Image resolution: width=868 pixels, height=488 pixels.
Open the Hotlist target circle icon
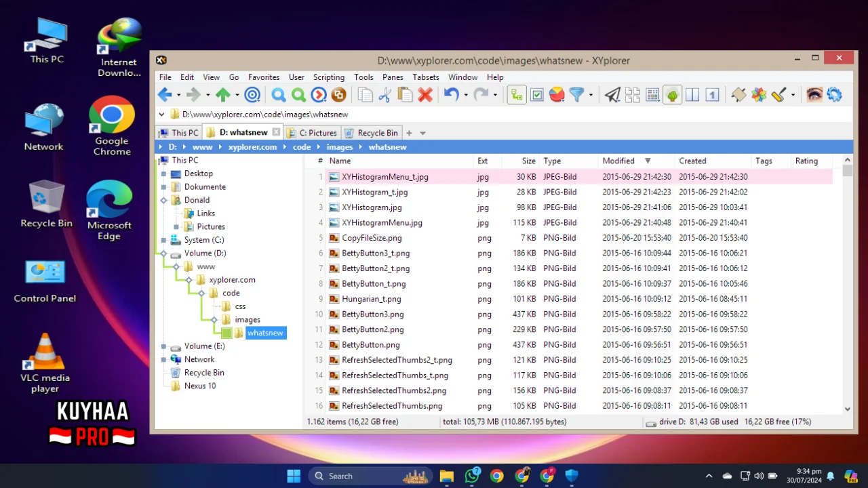click(x=252, y=95)
